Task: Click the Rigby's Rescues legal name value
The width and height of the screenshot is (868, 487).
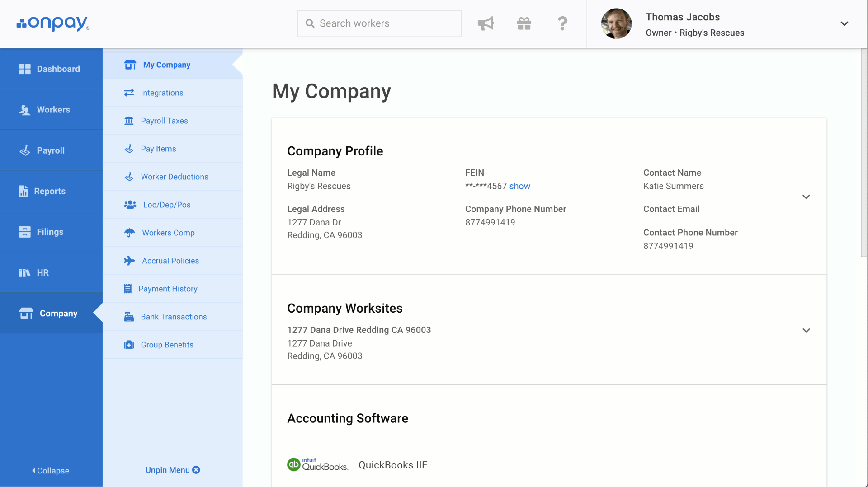Action: pyautogui.click(x=319, y=186)
